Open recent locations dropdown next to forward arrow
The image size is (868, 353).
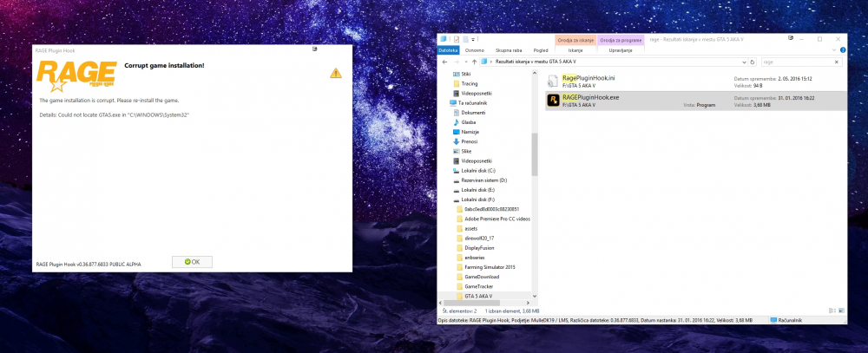[465, 62]
